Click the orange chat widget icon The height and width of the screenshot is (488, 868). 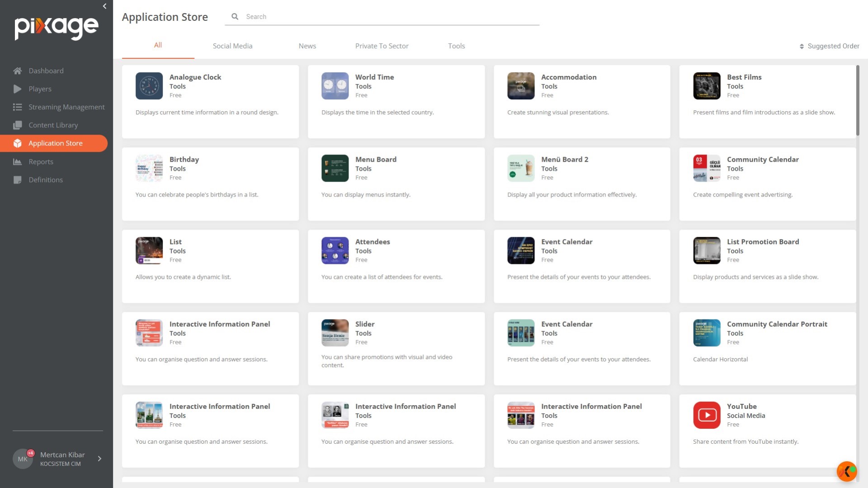(847, 472)
